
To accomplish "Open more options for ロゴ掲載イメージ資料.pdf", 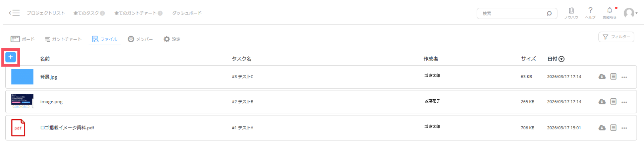I will coord(624,128).
